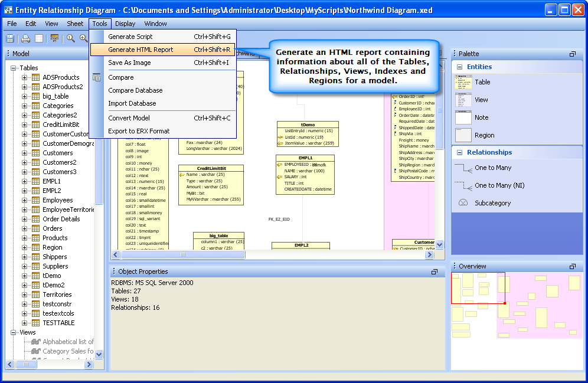Screen dimensions: 588x383
Task: Click the Compare icon in Tools menu
Action: click(97, 77)
